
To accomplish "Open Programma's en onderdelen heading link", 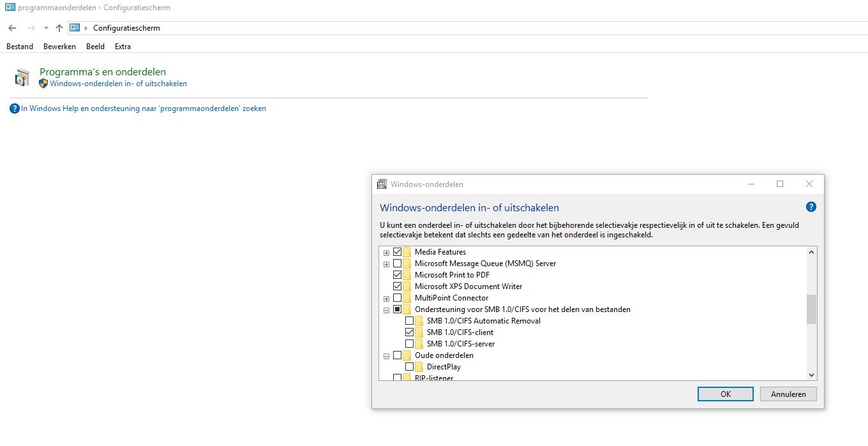I will point(103,72).
